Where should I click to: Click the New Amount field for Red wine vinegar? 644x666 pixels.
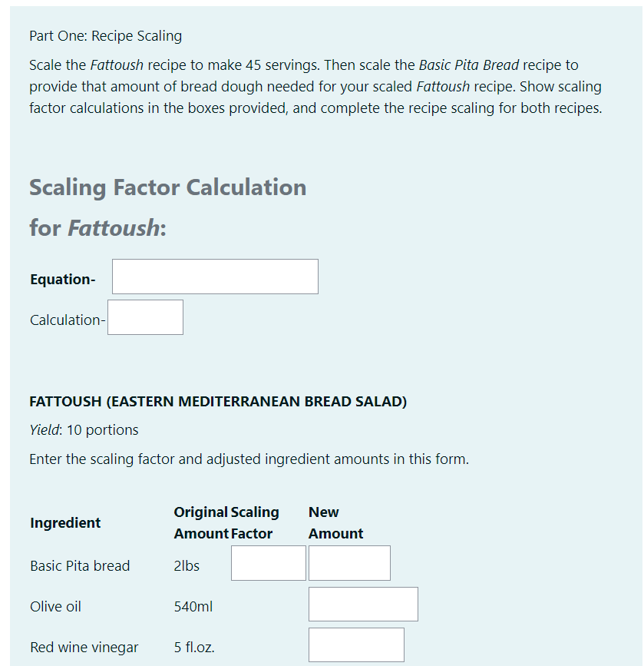point(355,644)
